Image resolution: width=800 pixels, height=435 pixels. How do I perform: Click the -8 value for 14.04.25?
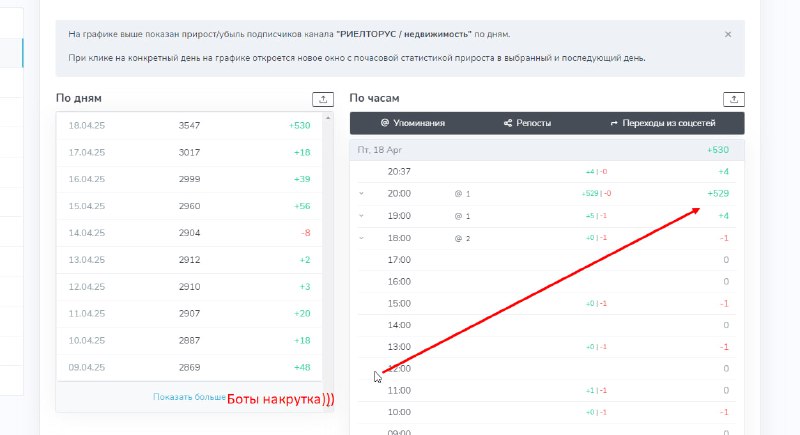click(306, 233)
